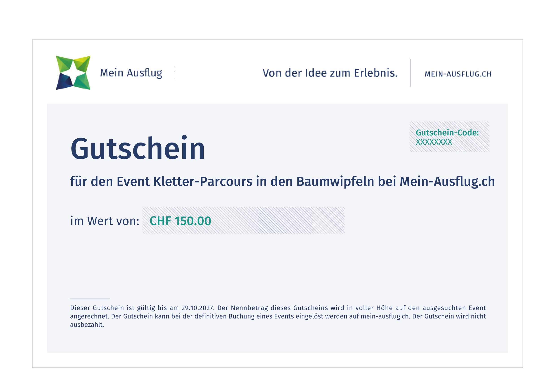Click the final word "ausbezahlt." in terms

[x=87, y=325]
